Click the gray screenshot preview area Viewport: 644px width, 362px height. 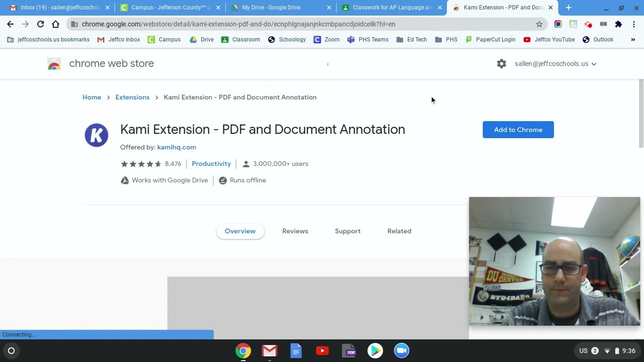tap(318, 308)
